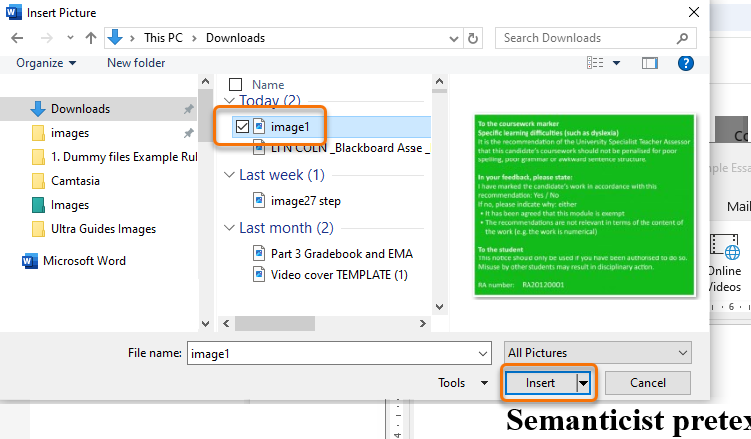This screenshot has width=751, height=439.
Task: Click the Back navigation arrow
Action: pyautogui.click(x=18, y=38)
